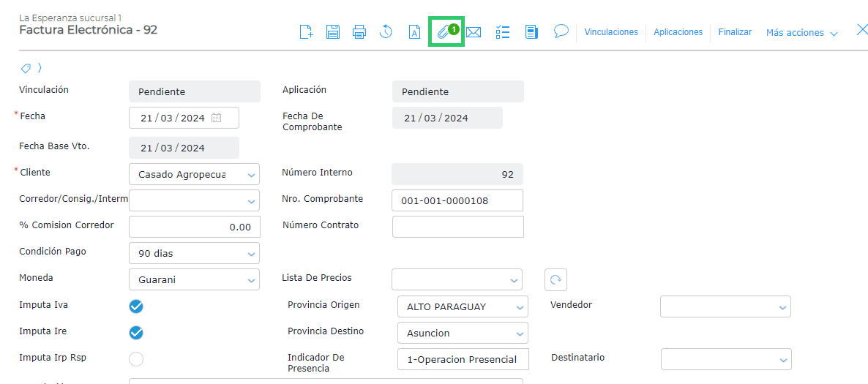The width and height of the screenshot is (868, 384).
Task: Open the Más acciones menu
Action: coord(801,33)
